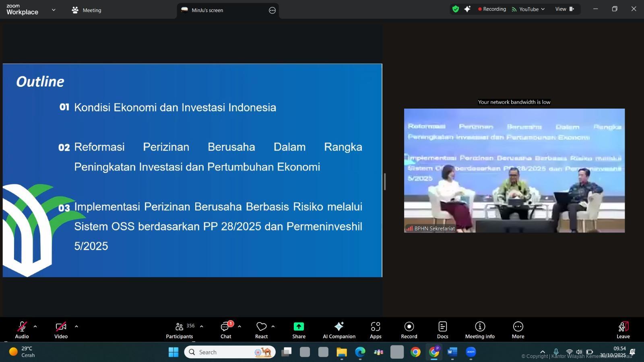
Task: Open AI Companion
Action: [x=339, y=330]
